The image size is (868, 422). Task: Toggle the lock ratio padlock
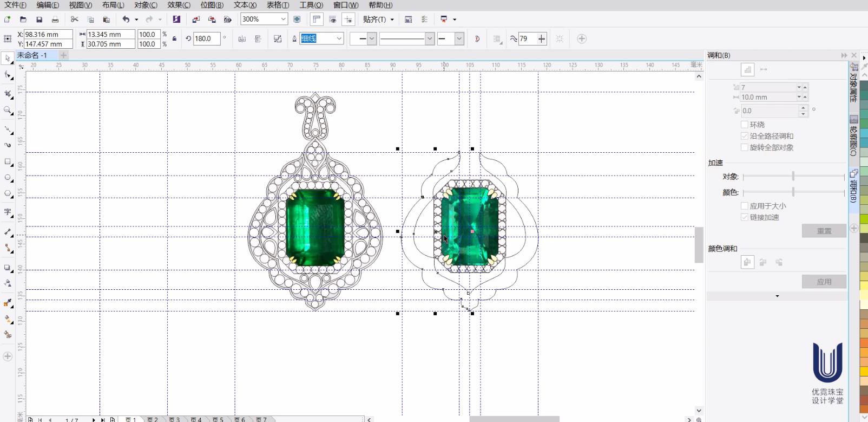pos(174,39)
